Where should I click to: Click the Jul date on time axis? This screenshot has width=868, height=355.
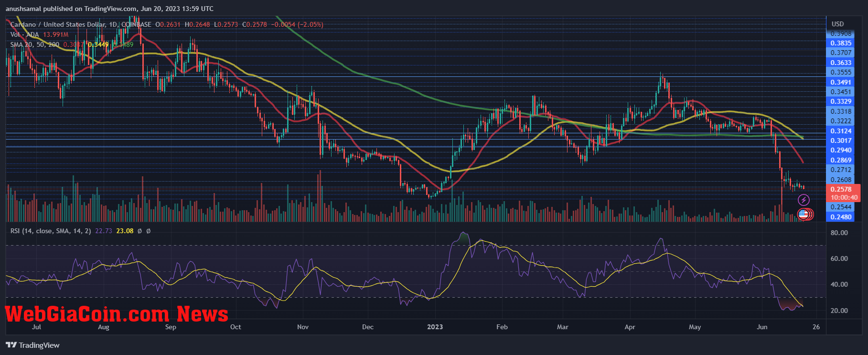(x=36, y=327)
